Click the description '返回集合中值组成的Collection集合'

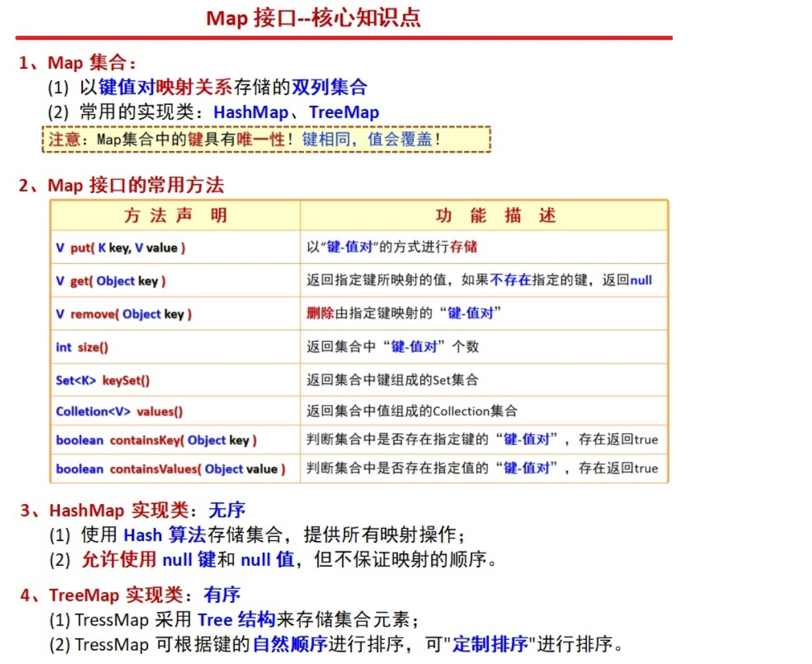(x=412, y=411)
